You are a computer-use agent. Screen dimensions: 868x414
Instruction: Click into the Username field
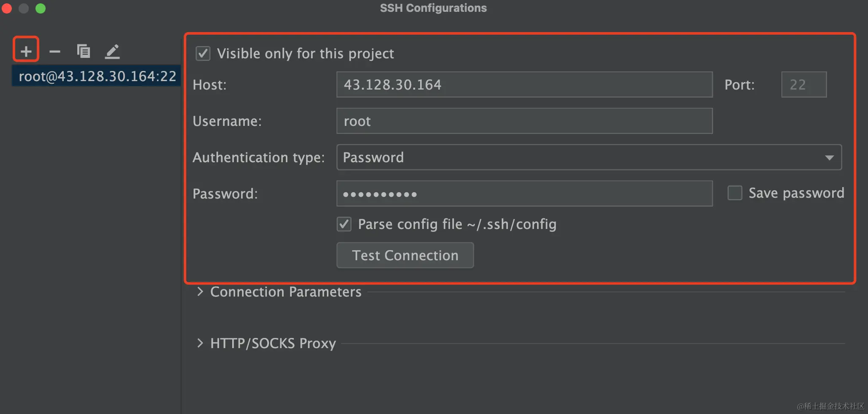(x=525, y=121)
